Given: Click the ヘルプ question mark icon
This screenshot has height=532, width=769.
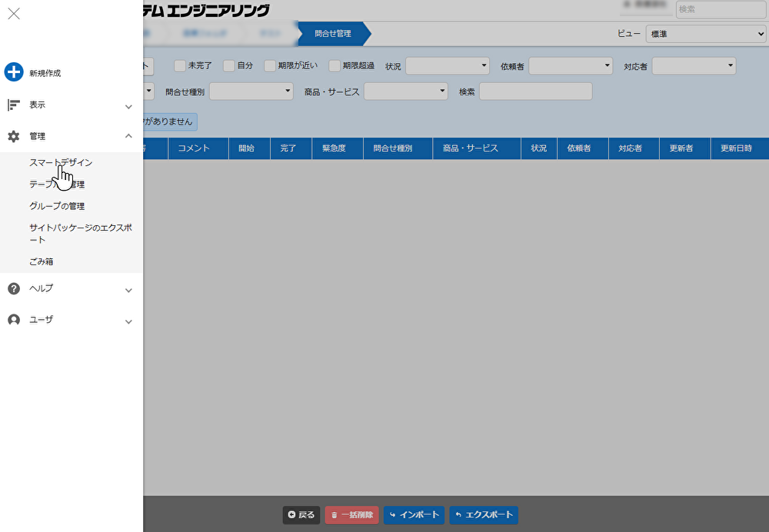Looking at the screenshot, I should [14, 288].
